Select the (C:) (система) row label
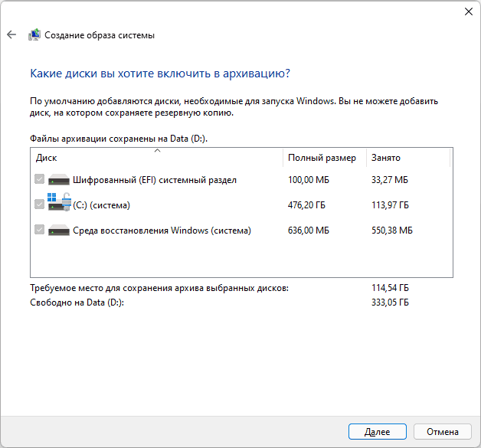 [101, 205]
